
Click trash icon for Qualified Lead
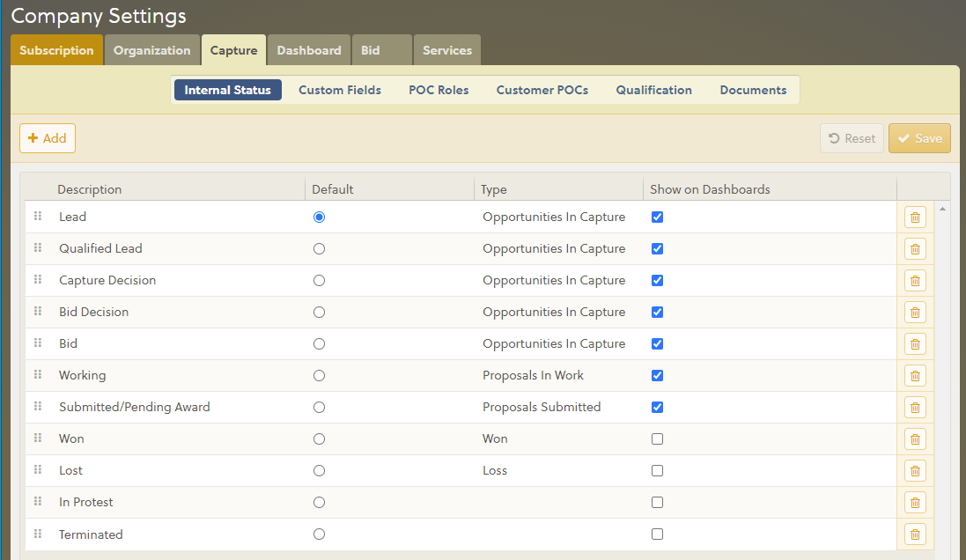(915, 249)
